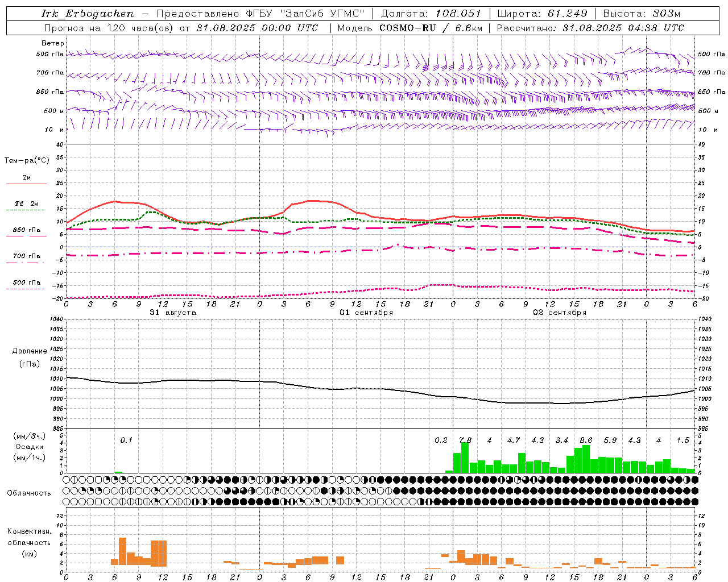Click the 5.9 precipitation amount
728x582 pixels.
click(610, 440)
